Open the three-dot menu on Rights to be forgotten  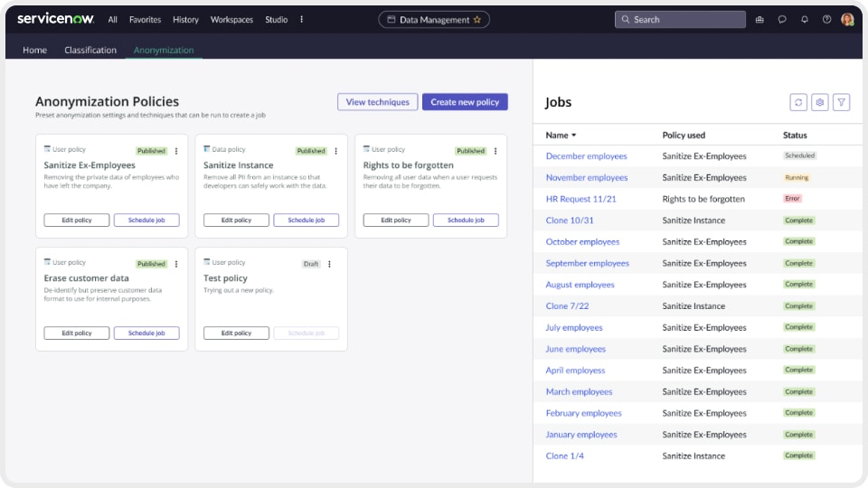(495, 152)
